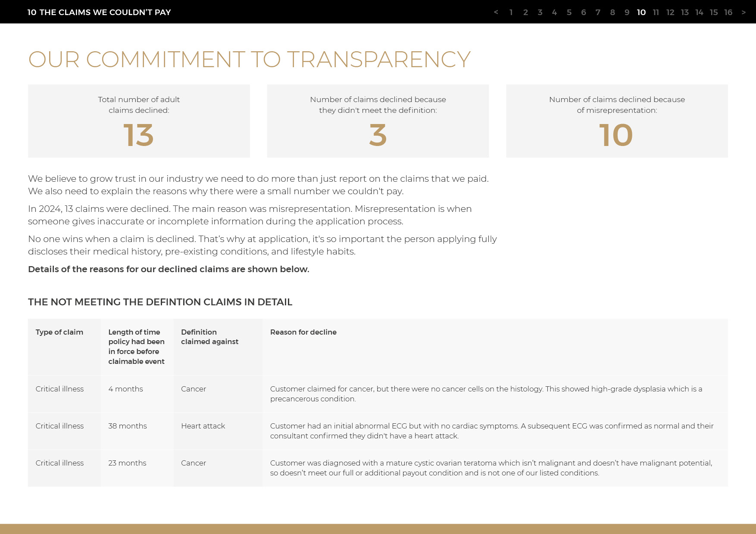This screenshot has height=534, width=756.
Task: Jump to page 5
Action: 569,12
